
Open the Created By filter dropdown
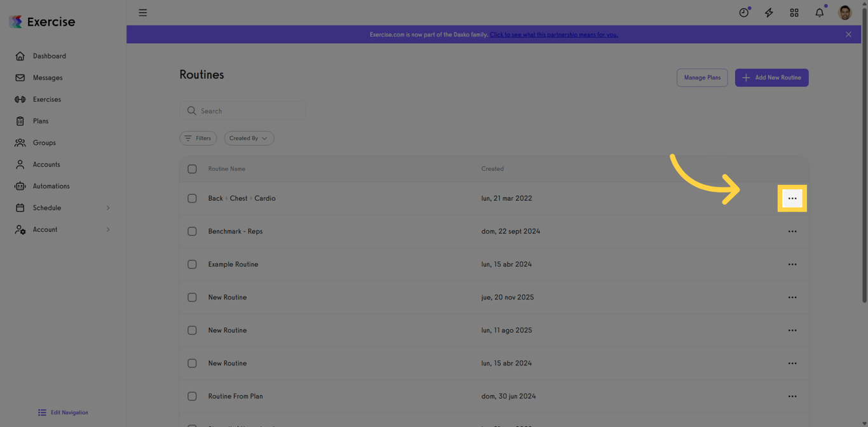(x=248, y=138)
